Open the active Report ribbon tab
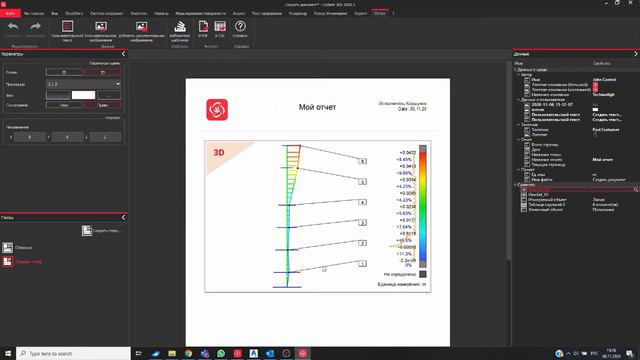640x360 pixels. click(380, 13)
